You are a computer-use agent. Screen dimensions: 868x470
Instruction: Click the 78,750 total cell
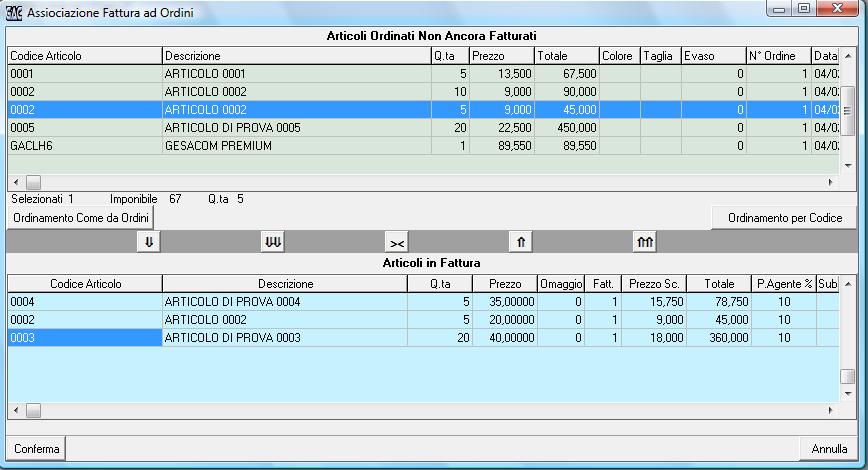(x=719, y=302)
